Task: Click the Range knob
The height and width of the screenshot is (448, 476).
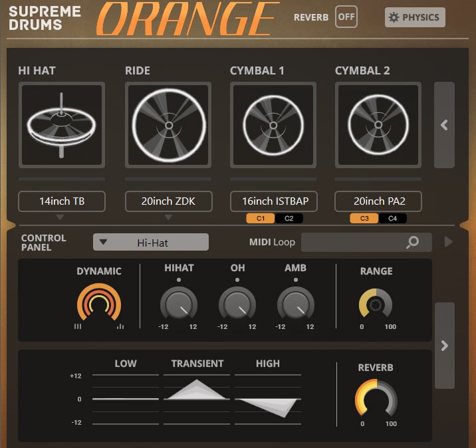Action: 376,304
